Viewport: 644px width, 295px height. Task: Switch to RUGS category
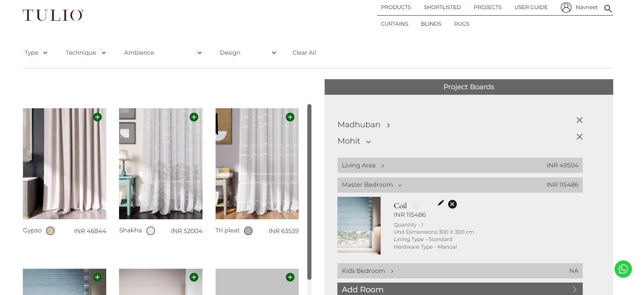[462, 24]
